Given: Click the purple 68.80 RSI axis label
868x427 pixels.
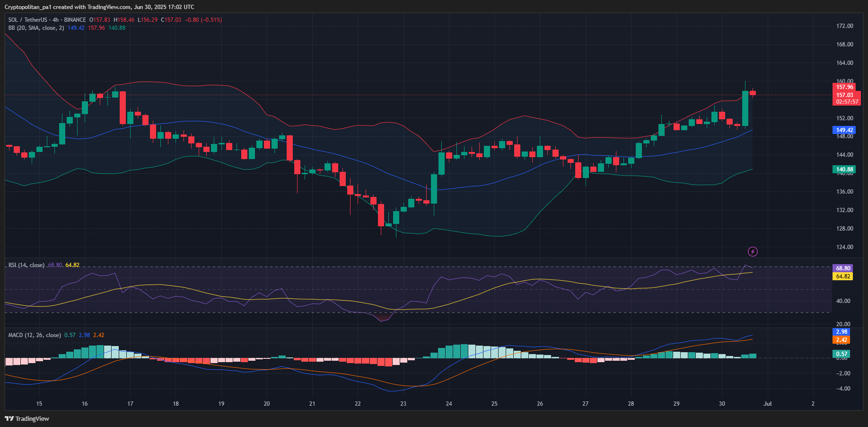Looking at the screenshot, I should (842, 268).
